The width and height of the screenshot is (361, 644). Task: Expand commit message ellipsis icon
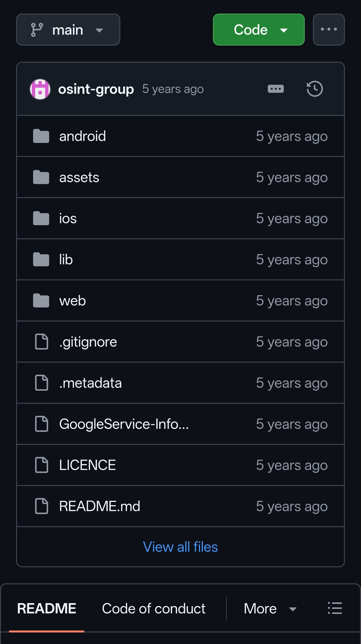pyautogui.click(x=276, y=89)
